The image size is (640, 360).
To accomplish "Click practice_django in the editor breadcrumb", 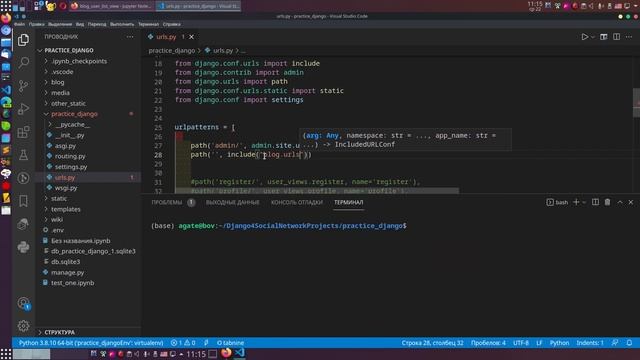I will click(x=172, y=51).
